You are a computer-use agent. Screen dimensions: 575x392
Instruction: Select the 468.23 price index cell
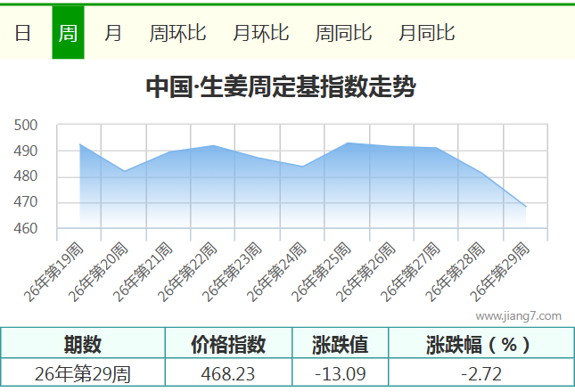[228, 373]
